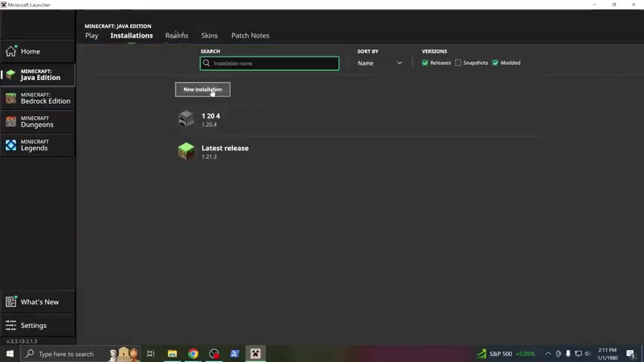Click the microphone tray icon
Image resolution: width=644 pixels, height=362 pixels.
tap(568, 354)
